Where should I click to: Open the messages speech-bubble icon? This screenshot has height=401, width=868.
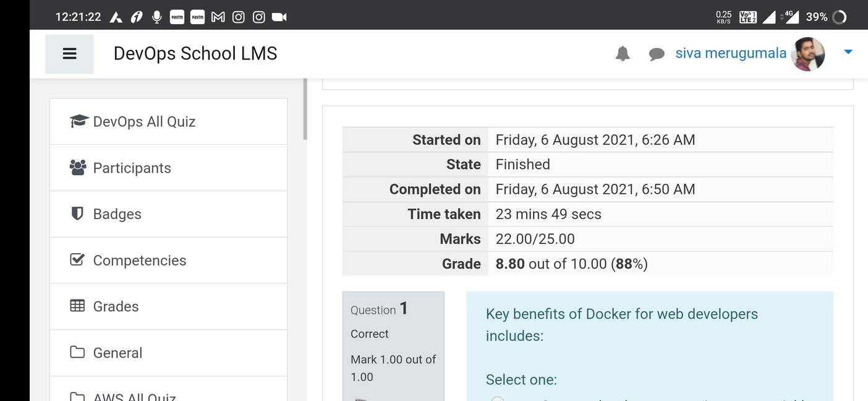click(656, 54)
